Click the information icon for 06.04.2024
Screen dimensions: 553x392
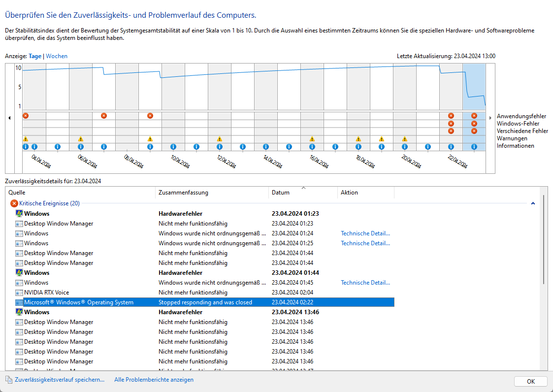click(x=81, y=147)
